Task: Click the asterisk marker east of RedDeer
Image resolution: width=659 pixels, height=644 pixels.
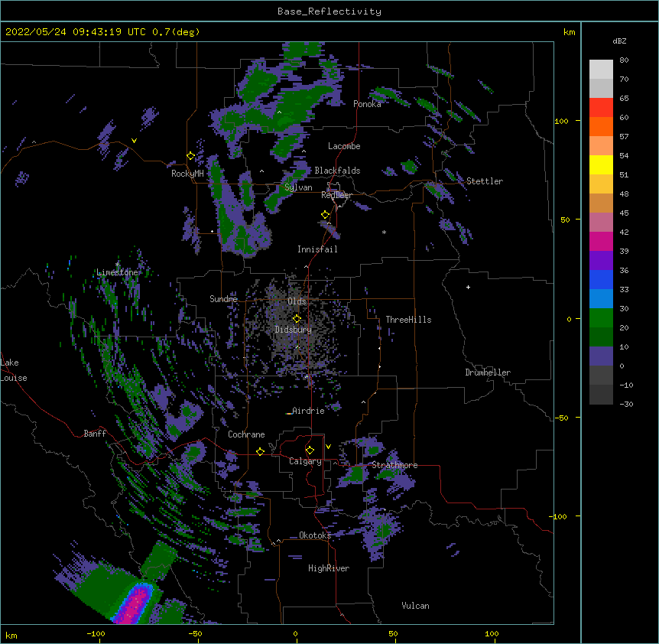Action: click(384, 232)
